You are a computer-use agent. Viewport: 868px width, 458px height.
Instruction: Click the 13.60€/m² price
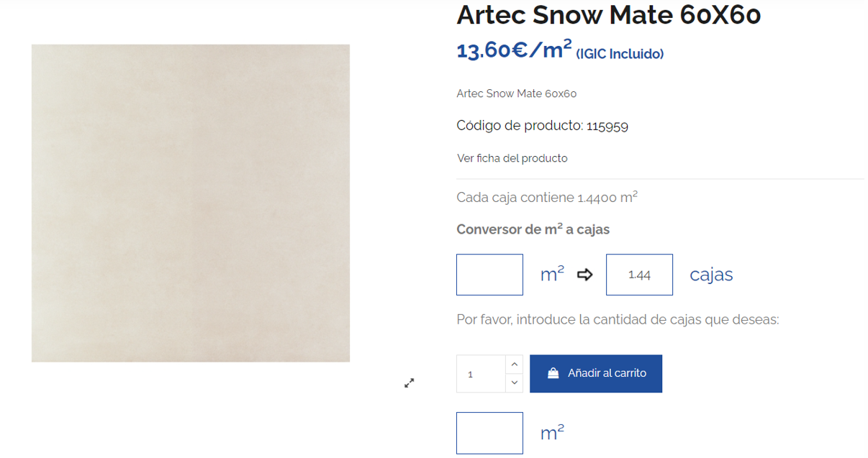[514, 50]
